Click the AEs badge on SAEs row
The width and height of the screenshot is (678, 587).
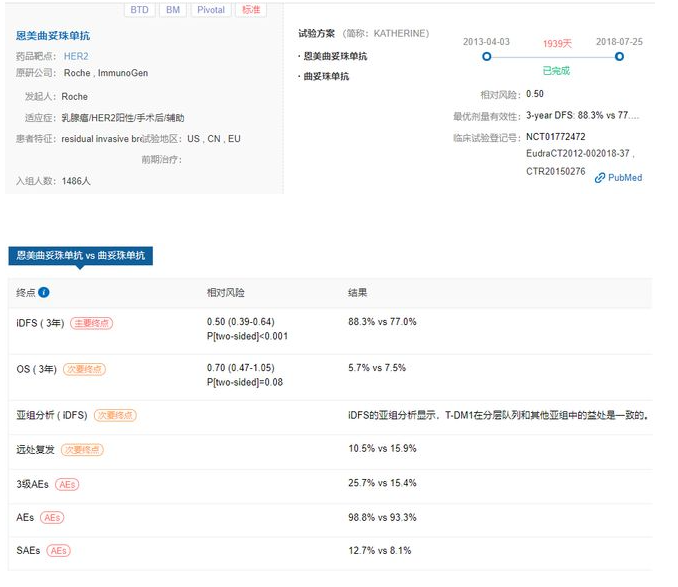58,551
